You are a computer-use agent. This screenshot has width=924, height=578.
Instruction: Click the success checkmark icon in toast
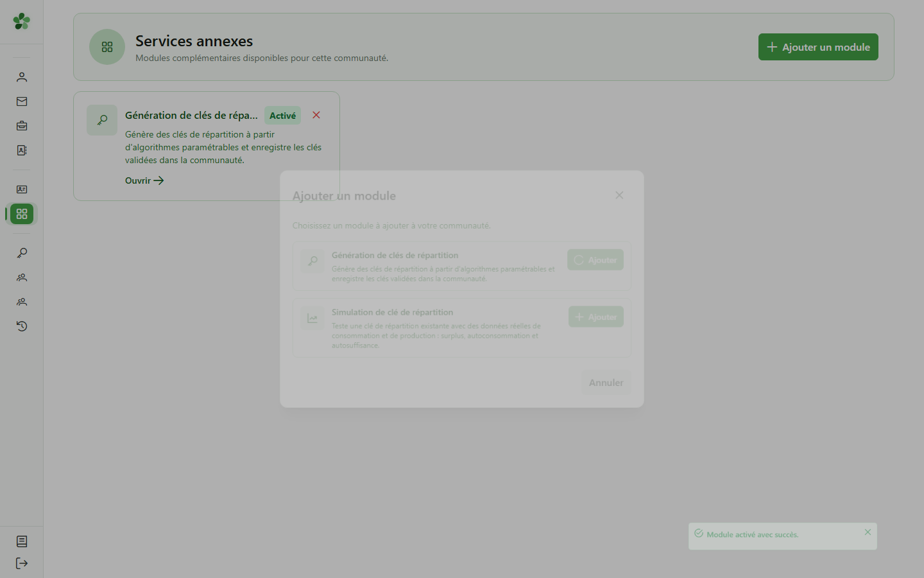(x=699, y=534)
